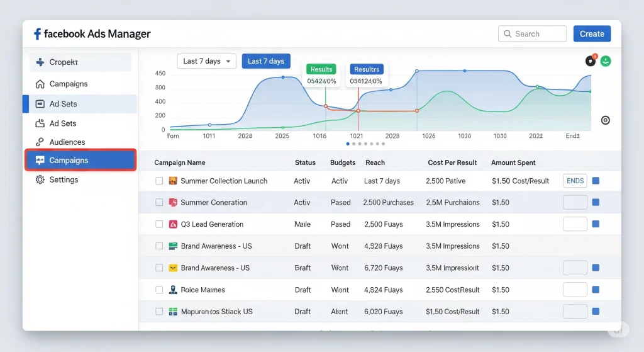This screenshot has width=644, height=352.
Task: Open the Summer Collection Launch campaign name
Action: click(224, 181)
